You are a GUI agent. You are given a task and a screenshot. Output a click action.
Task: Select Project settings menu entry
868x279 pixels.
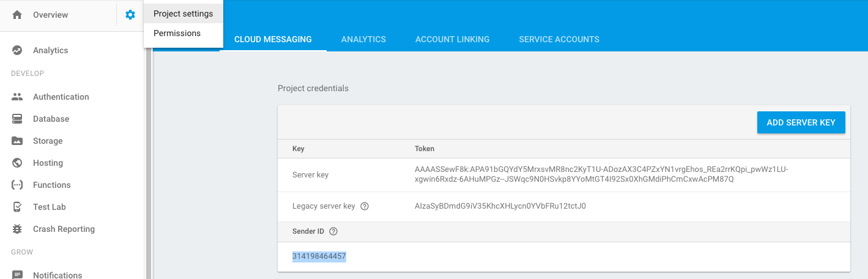coord(184,13)
